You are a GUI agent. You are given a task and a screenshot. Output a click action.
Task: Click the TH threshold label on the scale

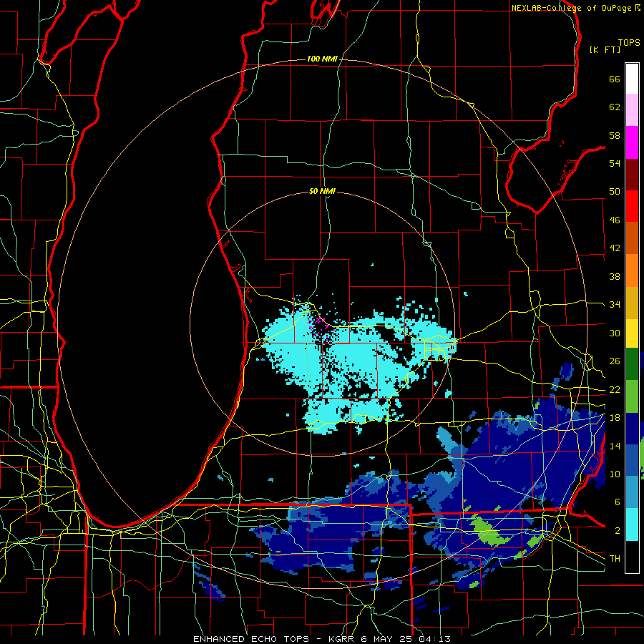pos(615,559)
